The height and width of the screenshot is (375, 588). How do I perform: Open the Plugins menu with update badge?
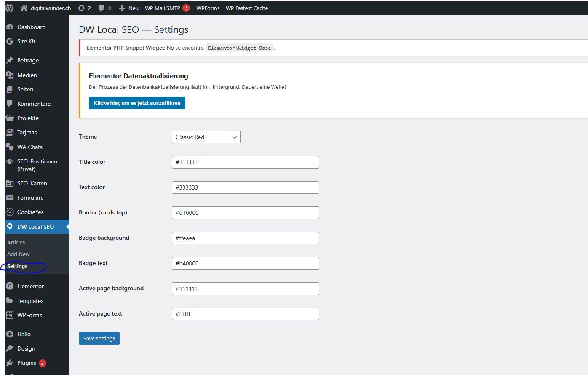[x=27, y=363]
